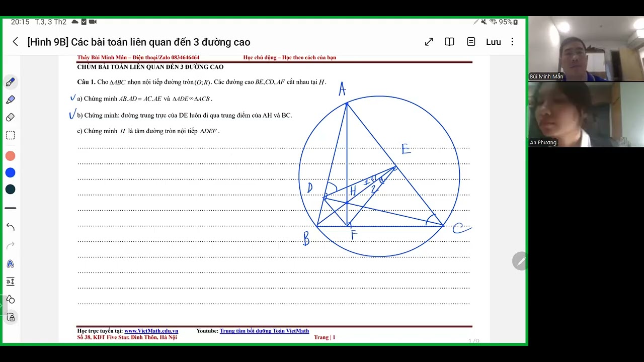This screenshot has width=644, height=362.
Task: Click the Wi-Fi status icon
Action: click(493, 22)
